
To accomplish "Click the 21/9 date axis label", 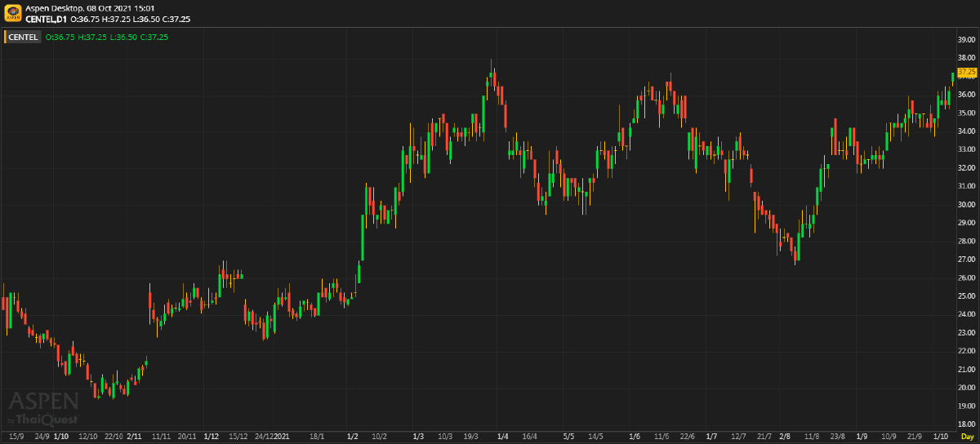I will click(x=915, y=437).
